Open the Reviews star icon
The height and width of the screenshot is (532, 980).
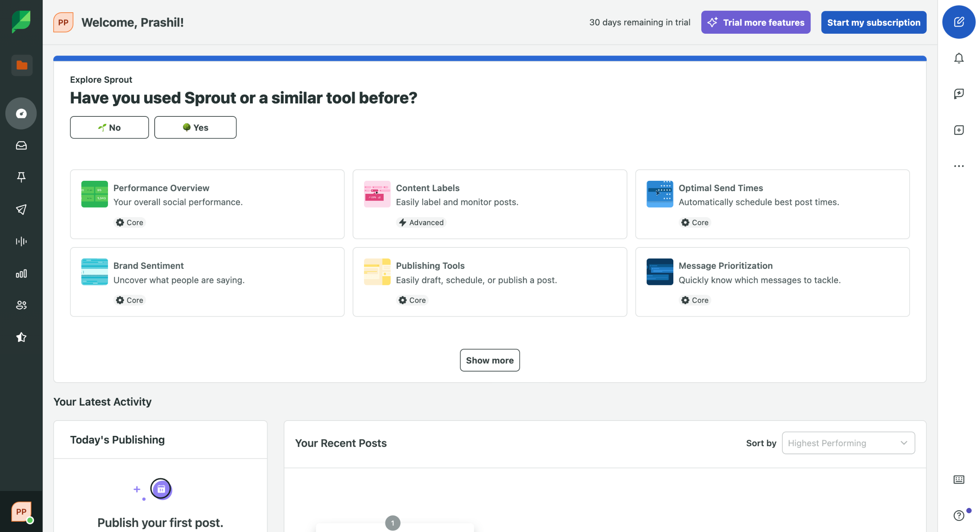pyautogui.click(x=21, y=337)
